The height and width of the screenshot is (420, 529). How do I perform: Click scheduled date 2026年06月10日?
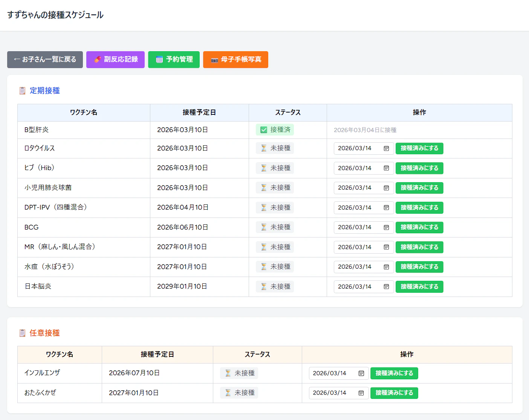(183, 227)
